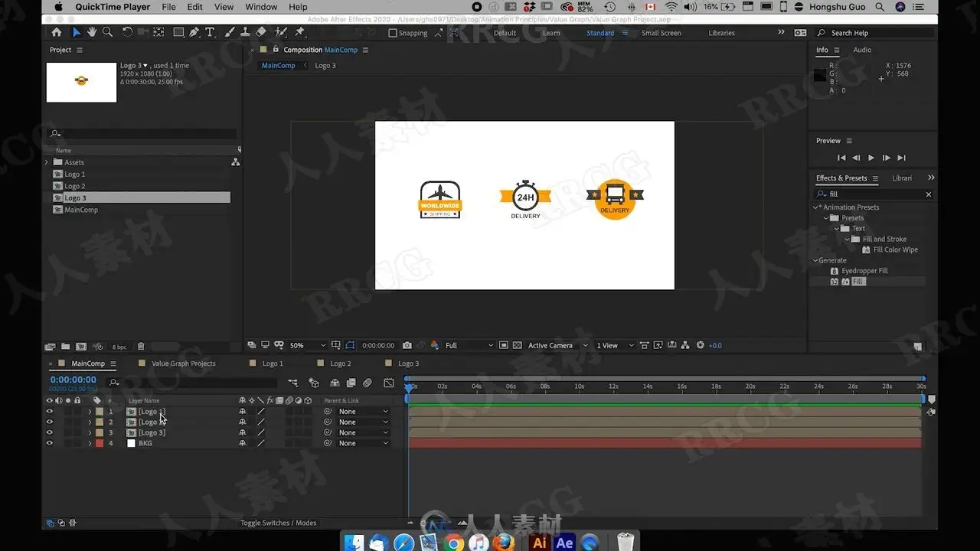The height and width of the screenshot is (551, 980).
Task: Jump to first frame in Preview panel
Action: (x=841, y=158)
